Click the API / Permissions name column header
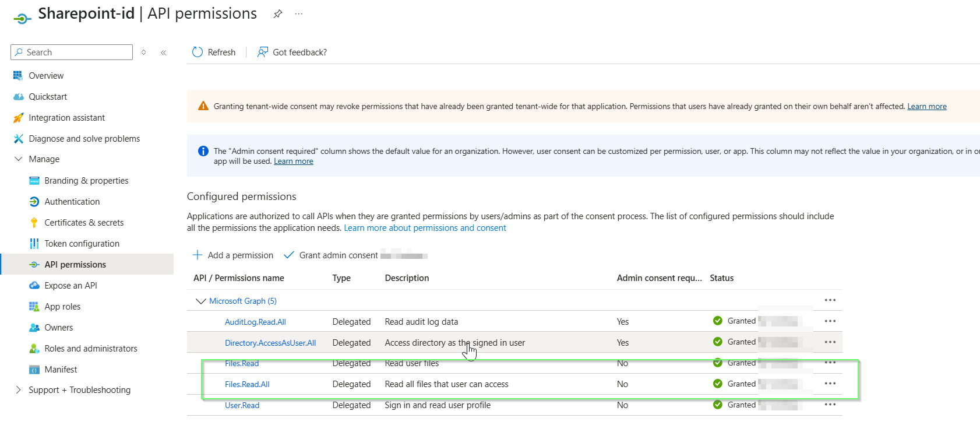This screenshot has height=432, width=980. click(239, 278)
